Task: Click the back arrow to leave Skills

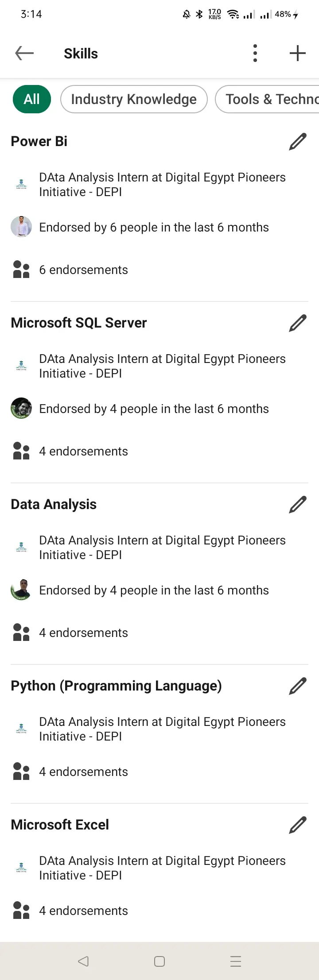Action: coord(24,53)
